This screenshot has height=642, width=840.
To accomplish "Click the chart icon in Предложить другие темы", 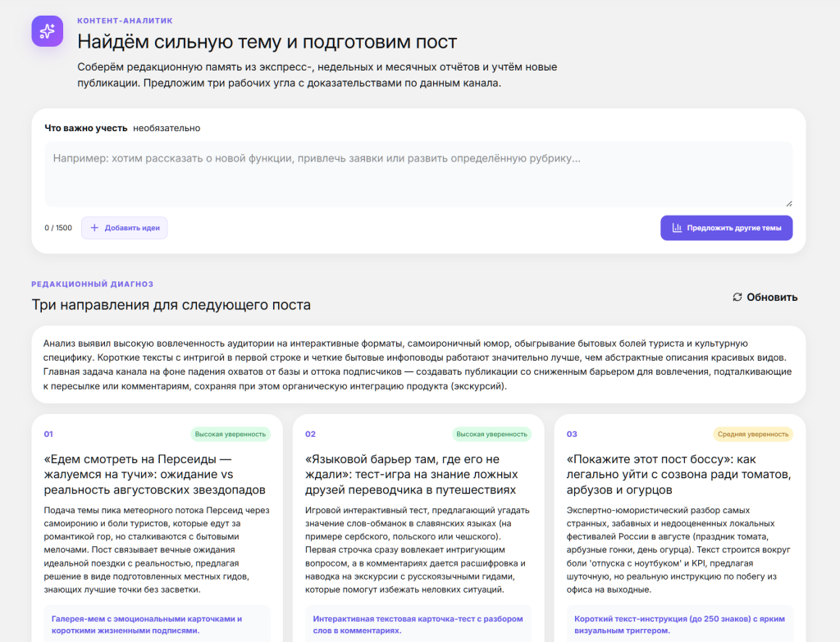I will point(677,228).
